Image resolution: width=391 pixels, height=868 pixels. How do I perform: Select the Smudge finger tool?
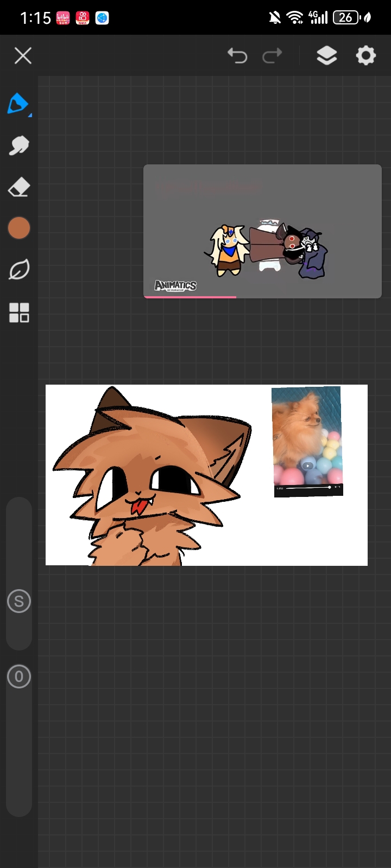point(18,145)
